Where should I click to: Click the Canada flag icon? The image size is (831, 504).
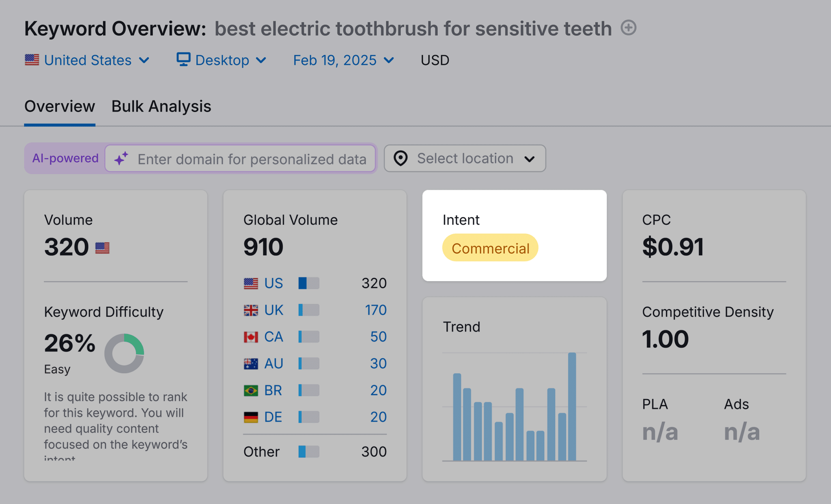coord(251,337)
